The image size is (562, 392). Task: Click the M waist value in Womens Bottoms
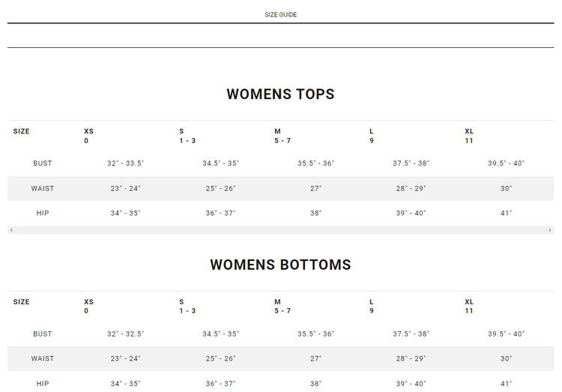click(x=315, y=359)
